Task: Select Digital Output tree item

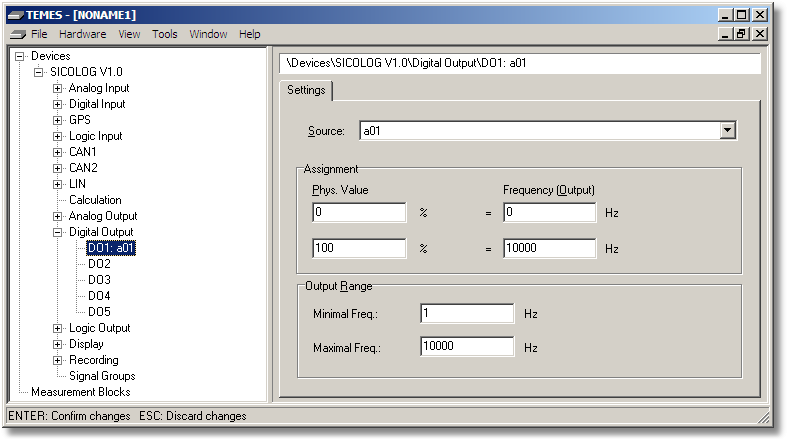Action: (101, 232)
